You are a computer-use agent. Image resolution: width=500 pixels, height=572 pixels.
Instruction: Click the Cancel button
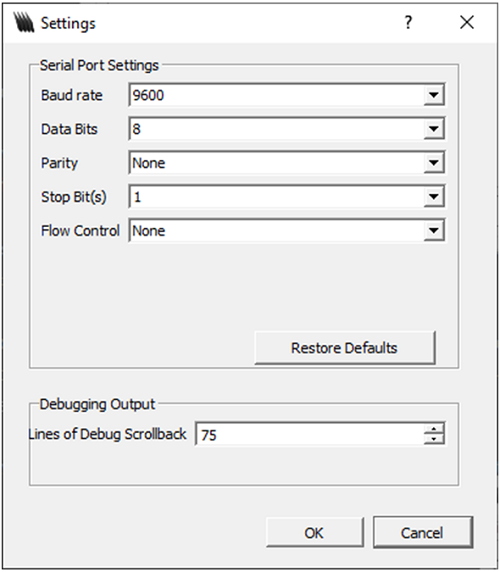(423, 533)
